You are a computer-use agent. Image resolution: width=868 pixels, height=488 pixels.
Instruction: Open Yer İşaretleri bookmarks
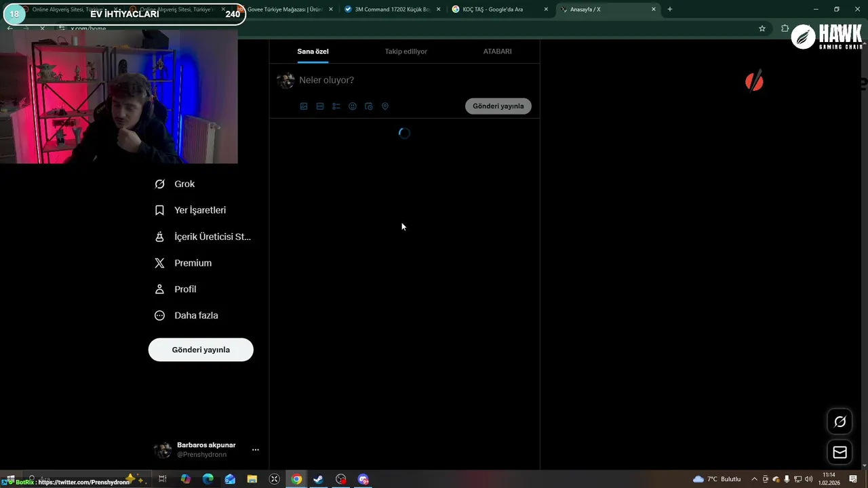[191, 210]
